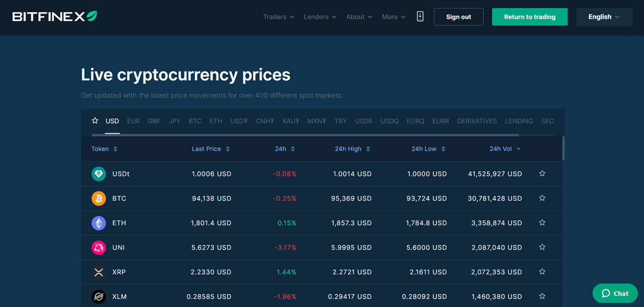Select the USD market tab
The image size is (644, 307).
click(x=112, y=121)
